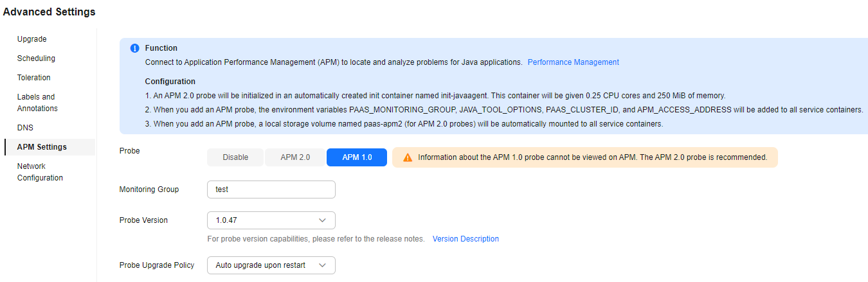Open the DNS settings section
The width and height of the screenshot is (868, 282).
pos(25,128)
